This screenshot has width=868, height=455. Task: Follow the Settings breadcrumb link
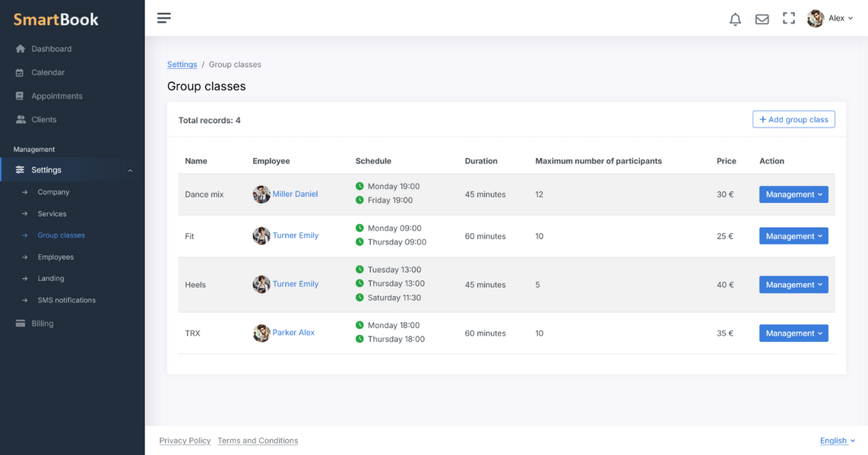182,65
